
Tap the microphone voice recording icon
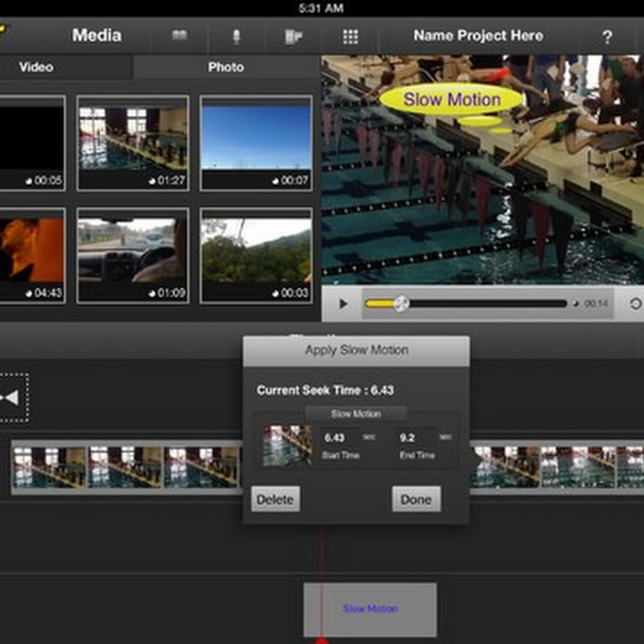point(237,36)
